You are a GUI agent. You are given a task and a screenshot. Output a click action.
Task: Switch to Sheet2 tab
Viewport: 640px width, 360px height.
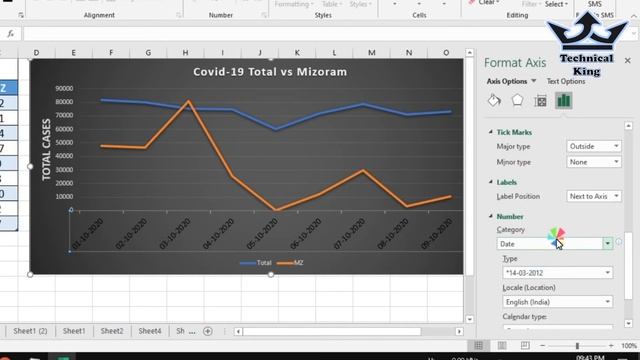[x=112, y=331]
